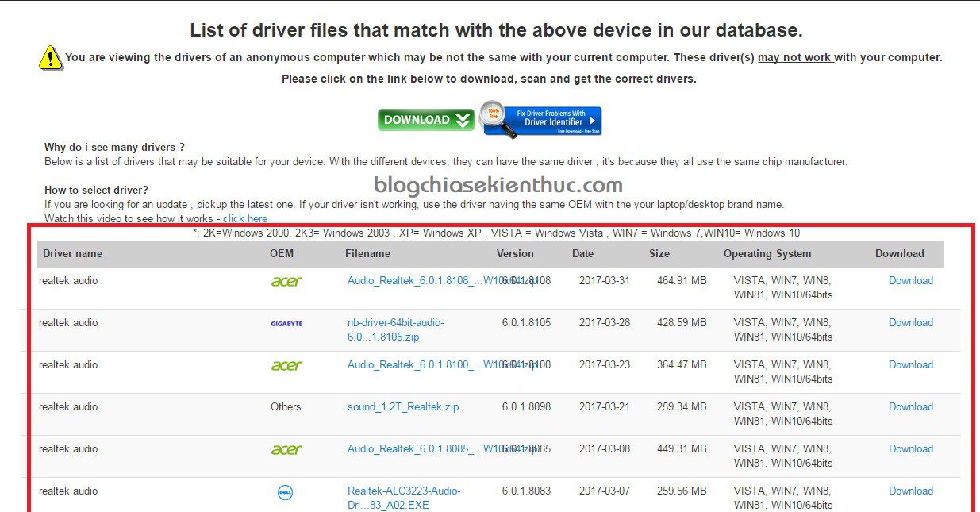
Task: Click the 'Filename' column header
Action: point(368,253)
